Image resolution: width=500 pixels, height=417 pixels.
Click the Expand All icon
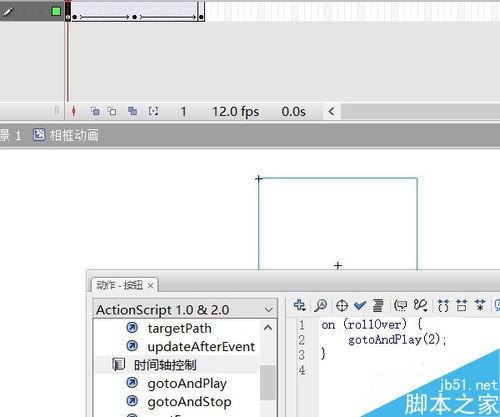(480, 305)
